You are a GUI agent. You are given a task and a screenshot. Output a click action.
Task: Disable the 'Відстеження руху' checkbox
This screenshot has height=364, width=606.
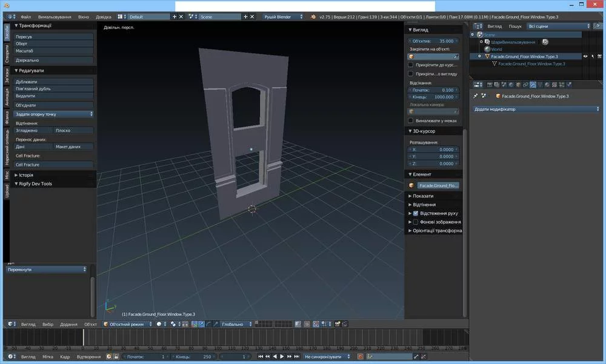416,213
